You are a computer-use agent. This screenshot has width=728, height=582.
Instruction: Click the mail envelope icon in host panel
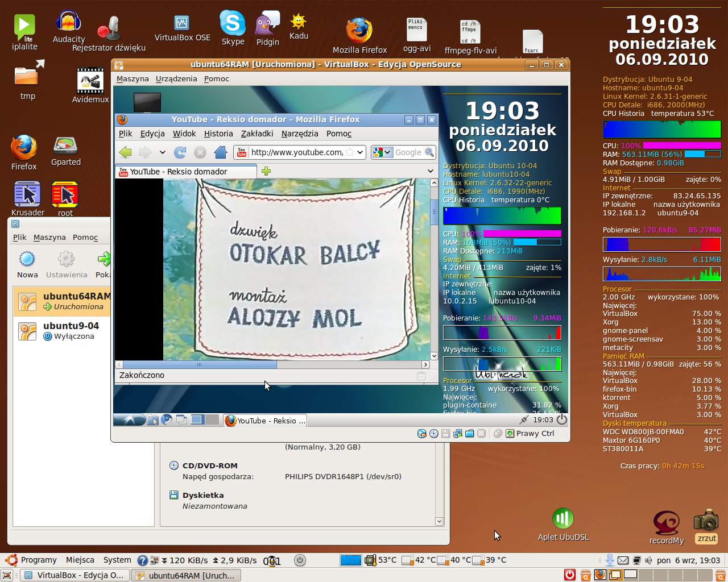tap(623, 560)
